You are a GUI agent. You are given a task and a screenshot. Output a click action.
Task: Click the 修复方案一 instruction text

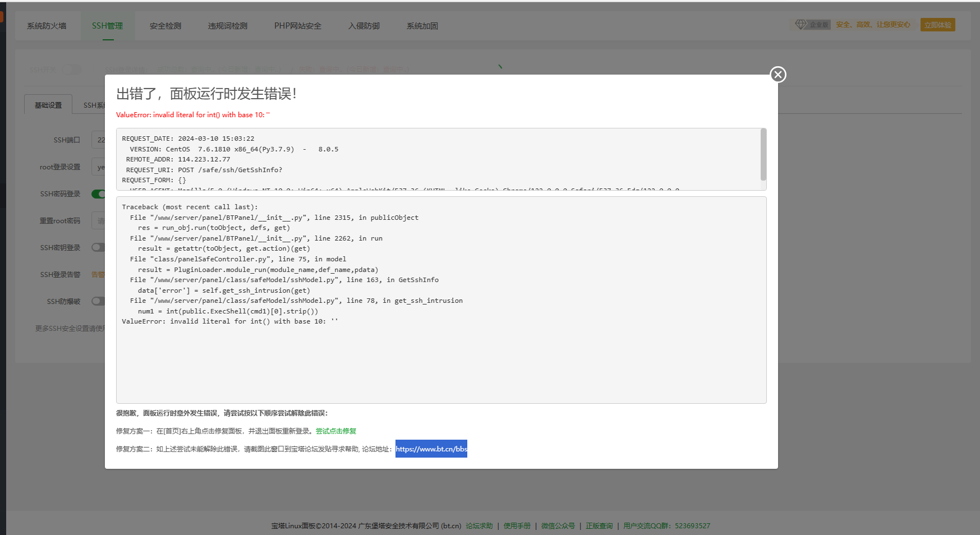(214, 431)
